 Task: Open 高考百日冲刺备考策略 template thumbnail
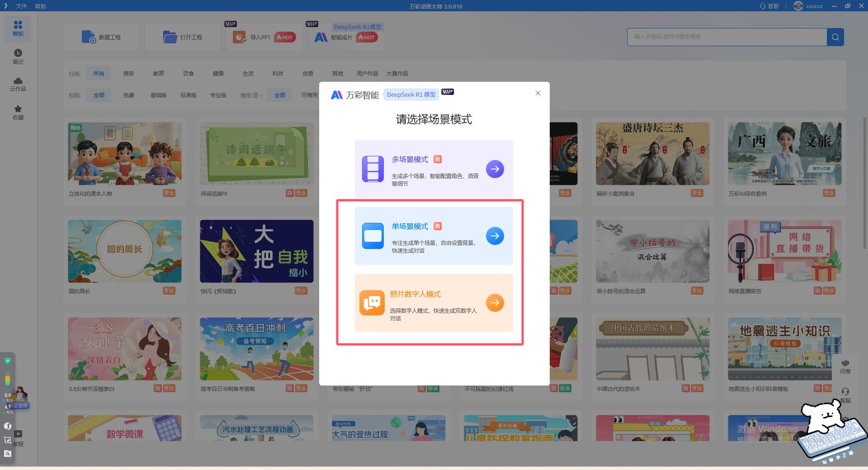[x=257, y=349]
